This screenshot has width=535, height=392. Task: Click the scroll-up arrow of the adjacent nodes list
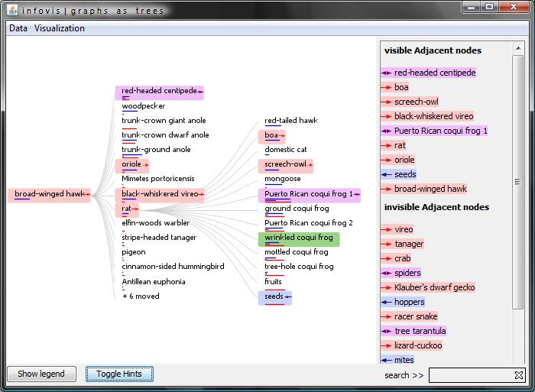pos(518,48)
